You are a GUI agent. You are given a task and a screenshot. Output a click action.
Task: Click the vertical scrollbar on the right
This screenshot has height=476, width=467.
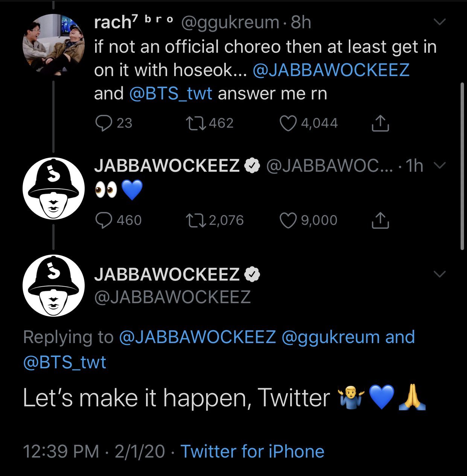[x=462, y=166]
